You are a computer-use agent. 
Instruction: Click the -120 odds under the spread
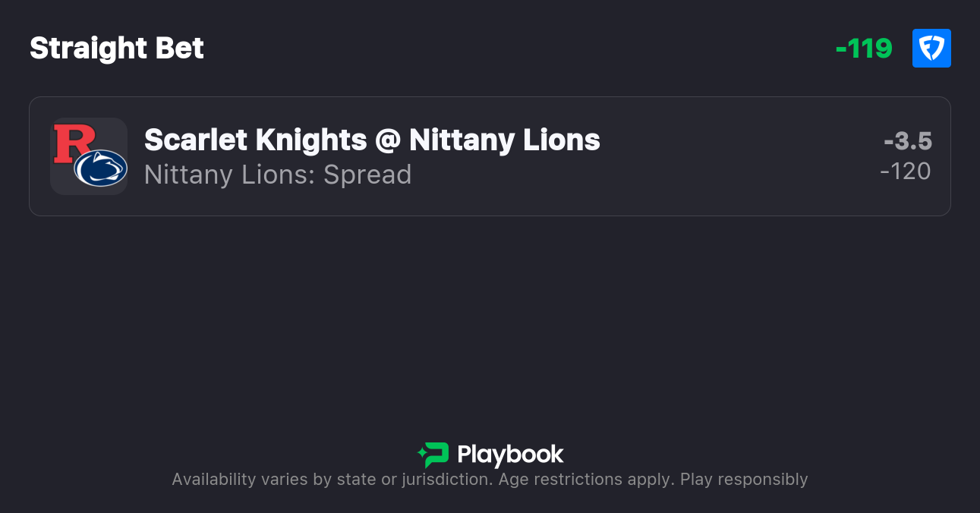pyautogui.click(x=906, y=172)
